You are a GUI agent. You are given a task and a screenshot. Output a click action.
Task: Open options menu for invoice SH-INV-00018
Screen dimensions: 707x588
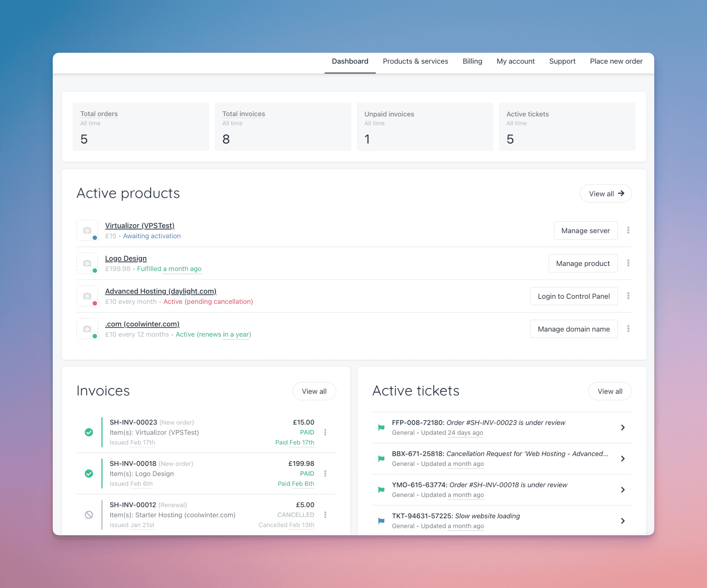pyautogui.click(x=325, y=474)
